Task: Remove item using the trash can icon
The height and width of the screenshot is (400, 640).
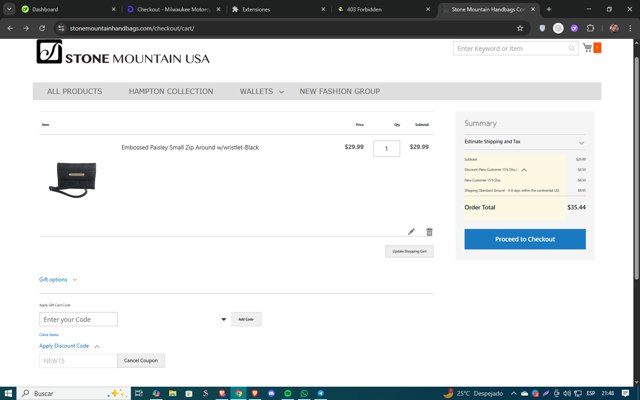Action: (429, 232)
